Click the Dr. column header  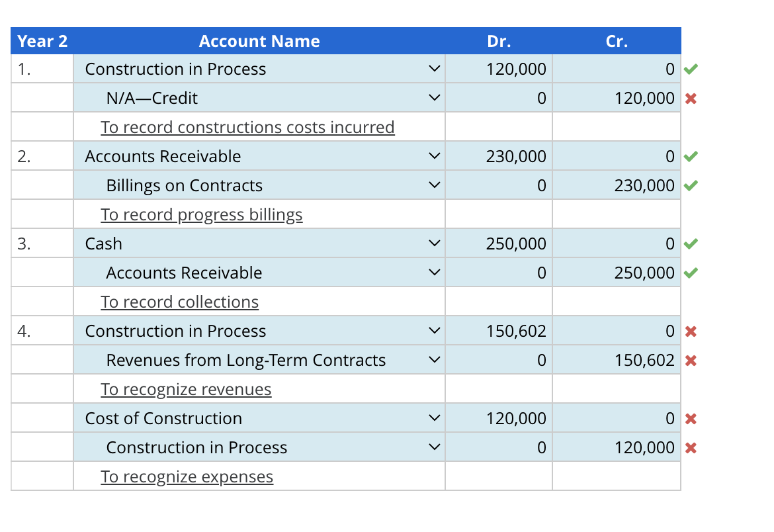pyautogui.click(x=499, y=41)
